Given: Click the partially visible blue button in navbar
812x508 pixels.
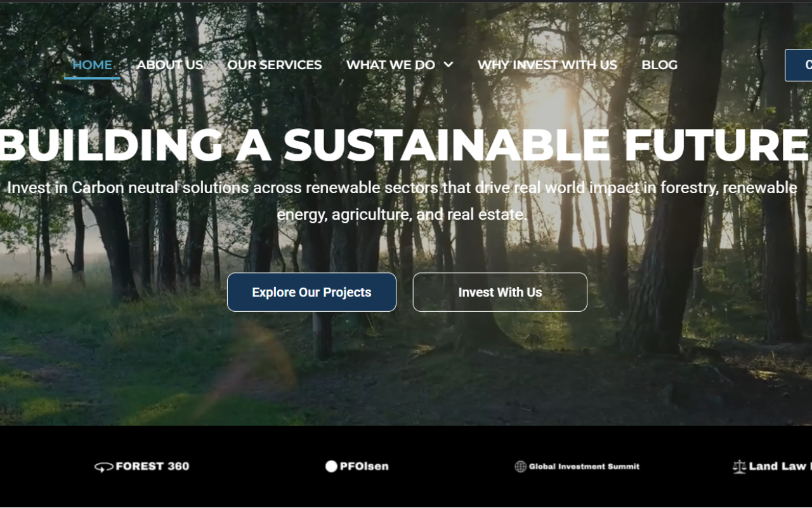Looking at the screenshot, I should (x=799, y=65).
